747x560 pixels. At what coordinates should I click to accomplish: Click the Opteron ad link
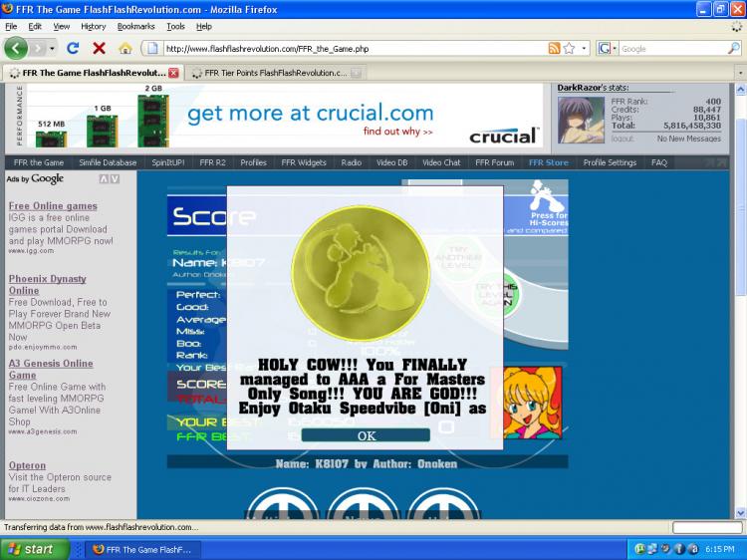27,465
